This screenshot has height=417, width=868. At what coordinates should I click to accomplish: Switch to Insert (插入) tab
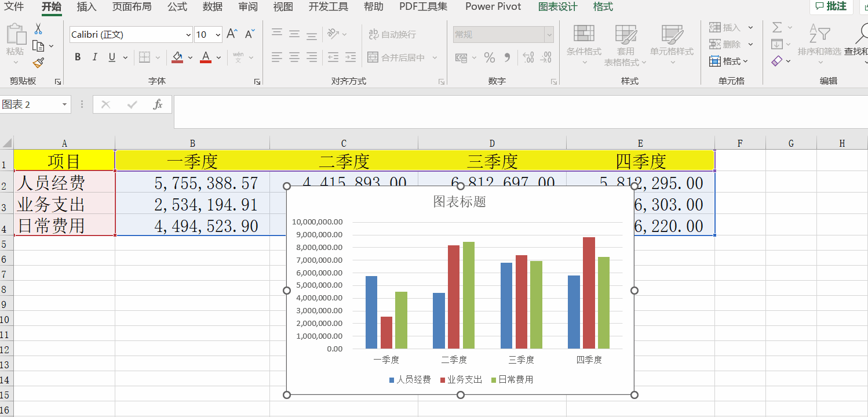pos(87,7)
